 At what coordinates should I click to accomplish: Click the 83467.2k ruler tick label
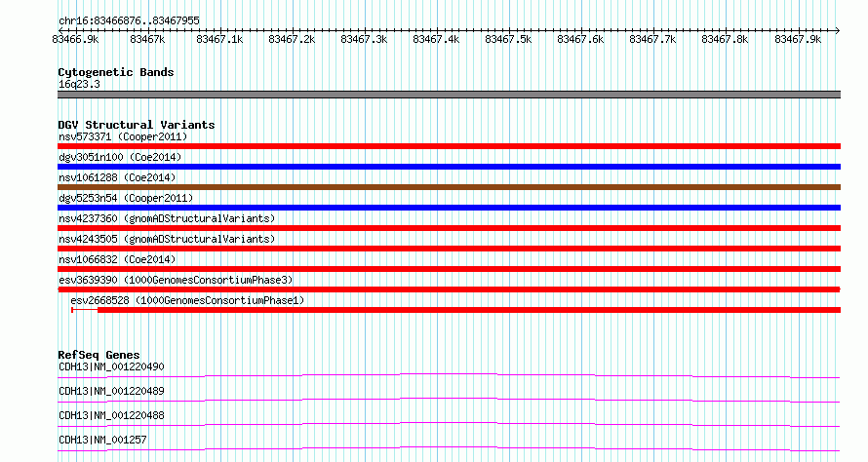(292, 39)
